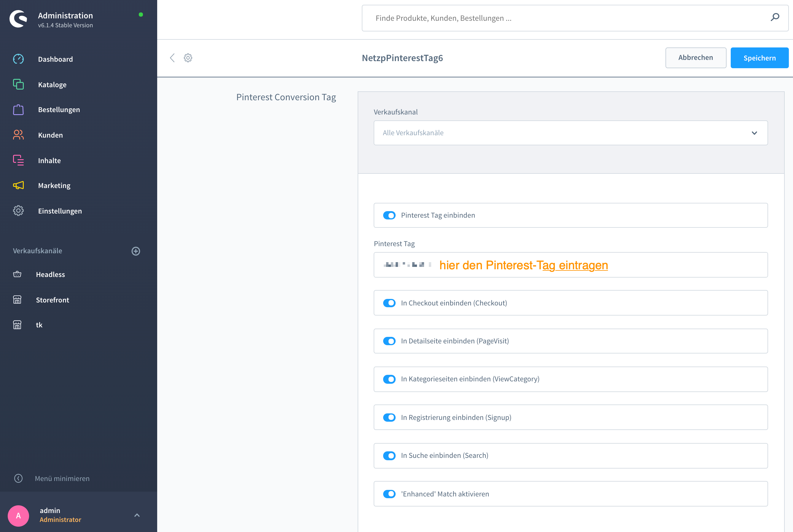Screen dimensions: 793x532
Task: Click the Marketing icon in sidebar
Action: (18, 185)
